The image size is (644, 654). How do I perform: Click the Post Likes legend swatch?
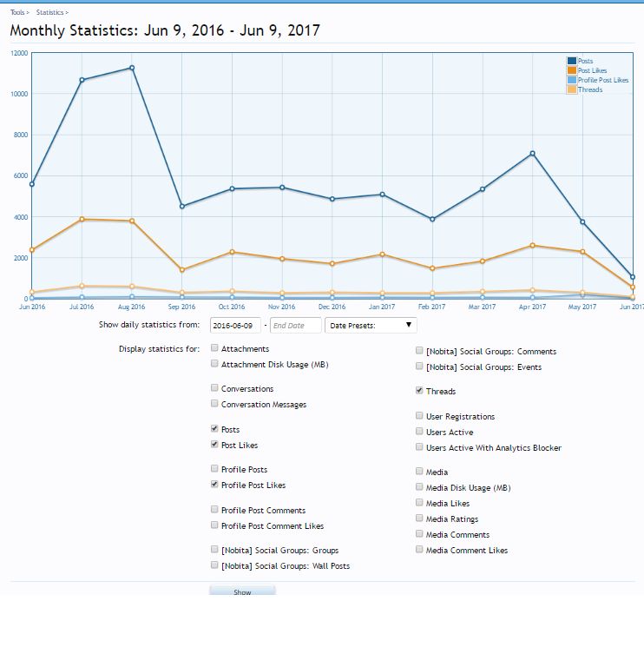pyautogui.click(x=572, y=70)
